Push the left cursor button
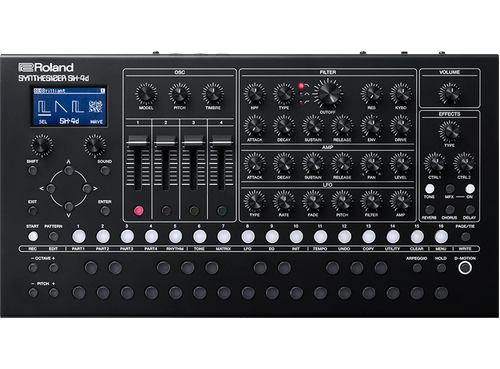Image resolution: width=500 pixels, height=369 pixels. [x=51, y=189]
